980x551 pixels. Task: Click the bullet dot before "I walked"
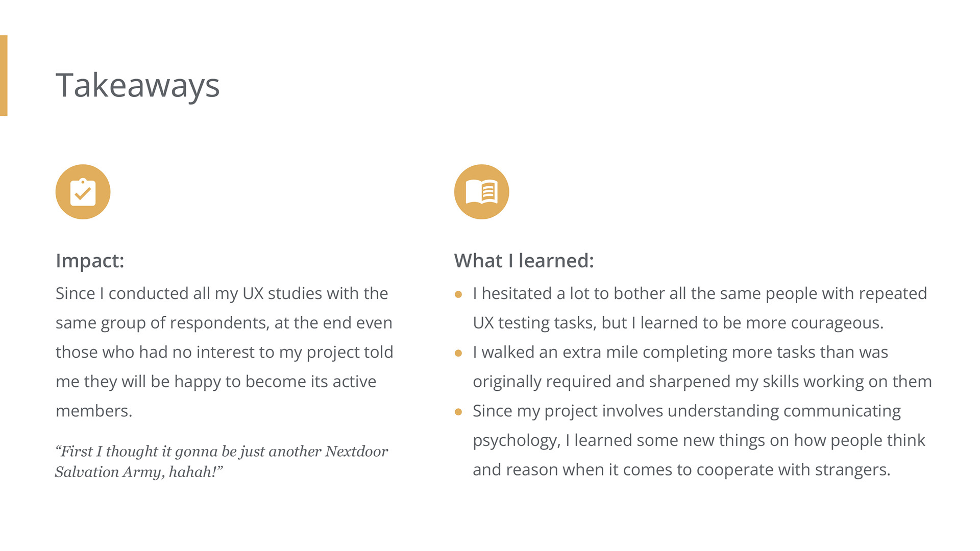pyautogui.click(x=458, y=353)
